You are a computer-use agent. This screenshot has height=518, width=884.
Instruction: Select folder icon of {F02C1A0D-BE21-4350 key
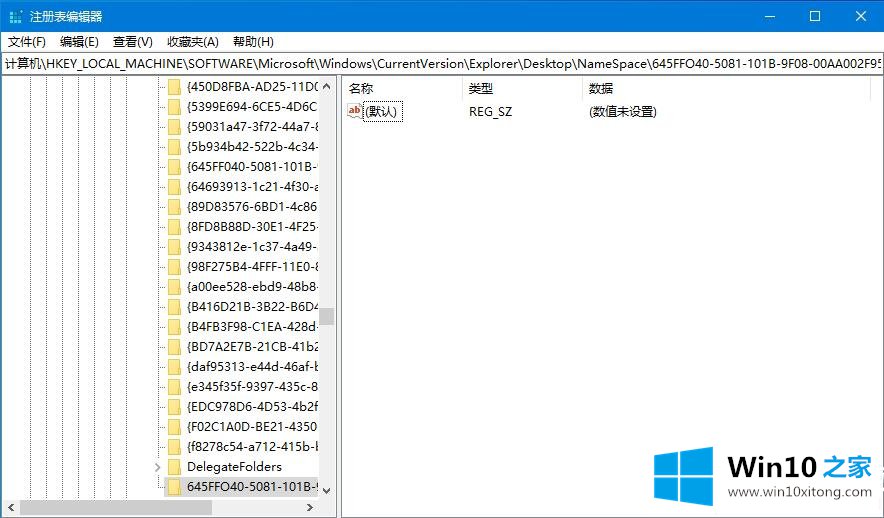[174, 427]
